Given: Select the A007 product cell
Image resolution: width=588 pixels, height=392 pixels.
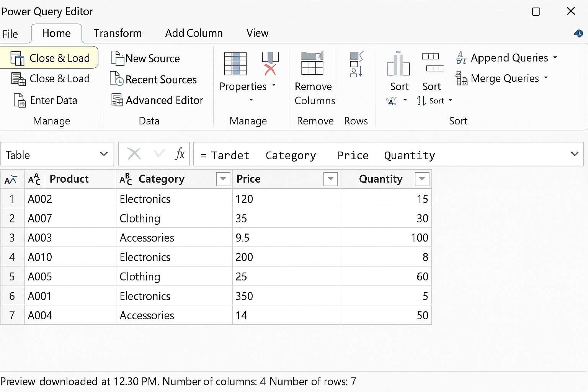Looking at the screenshot, I should [x=70, y=218].
